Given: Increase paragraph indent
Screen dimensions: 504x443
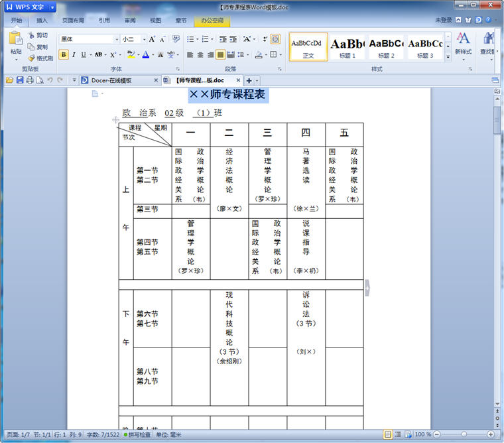Looking at the screenshot, I should click(233, 39).
